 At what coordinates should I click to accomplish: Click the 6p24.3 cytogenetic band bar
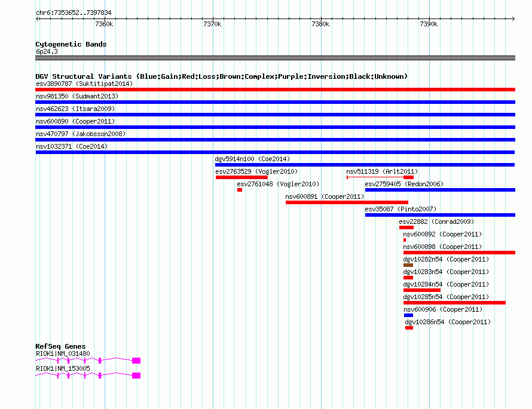pos(275,58)
